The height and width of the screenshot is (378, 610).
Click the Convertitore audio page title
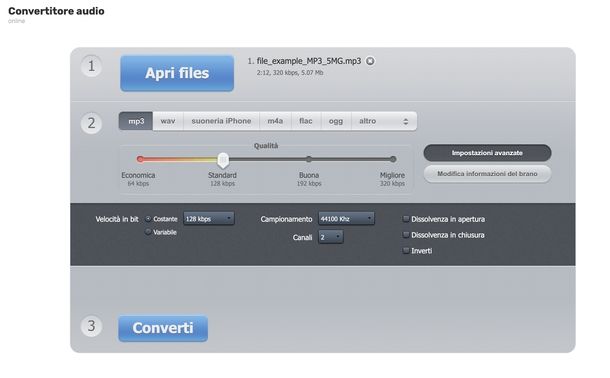point(56,11)
